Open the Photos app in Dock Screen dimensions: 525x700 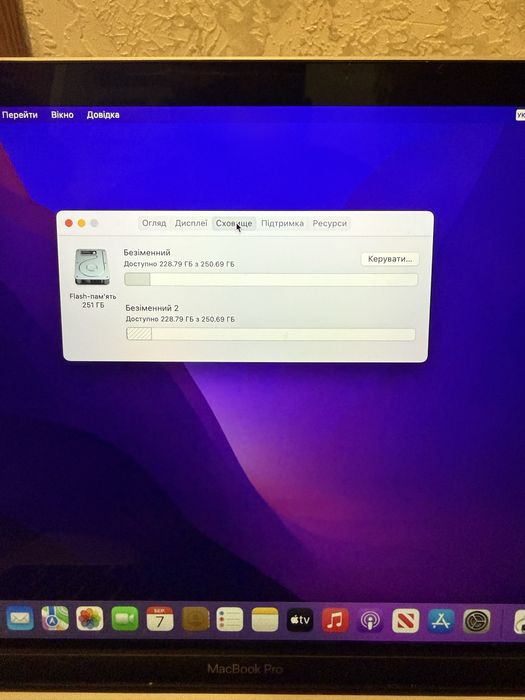(x=90, y=619)
